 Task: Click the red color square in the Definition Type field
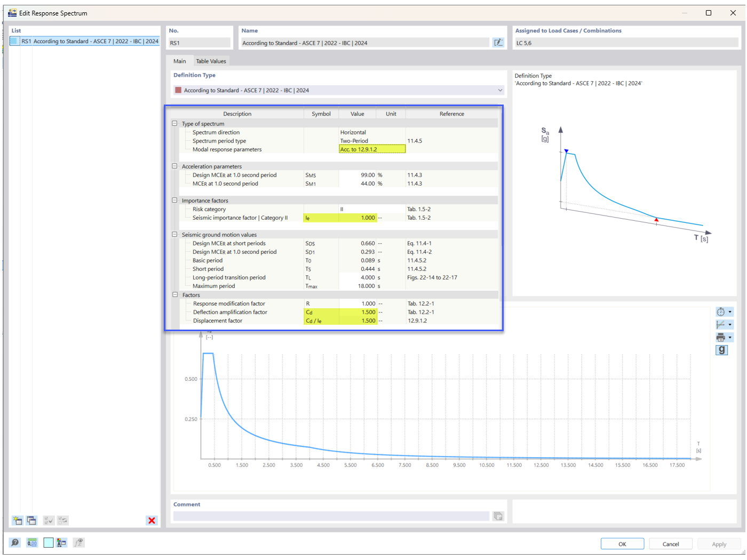[x=178, y=90]
